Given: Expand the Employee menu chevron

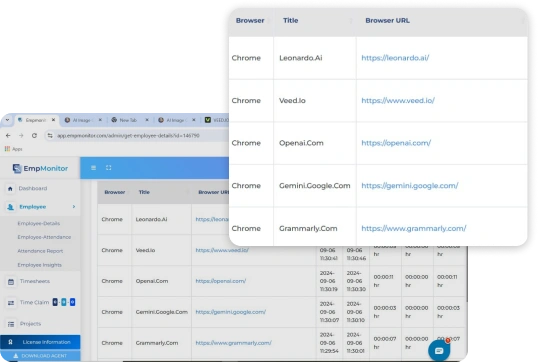Looking at the screenshot, I should click(x=74, y=207).
